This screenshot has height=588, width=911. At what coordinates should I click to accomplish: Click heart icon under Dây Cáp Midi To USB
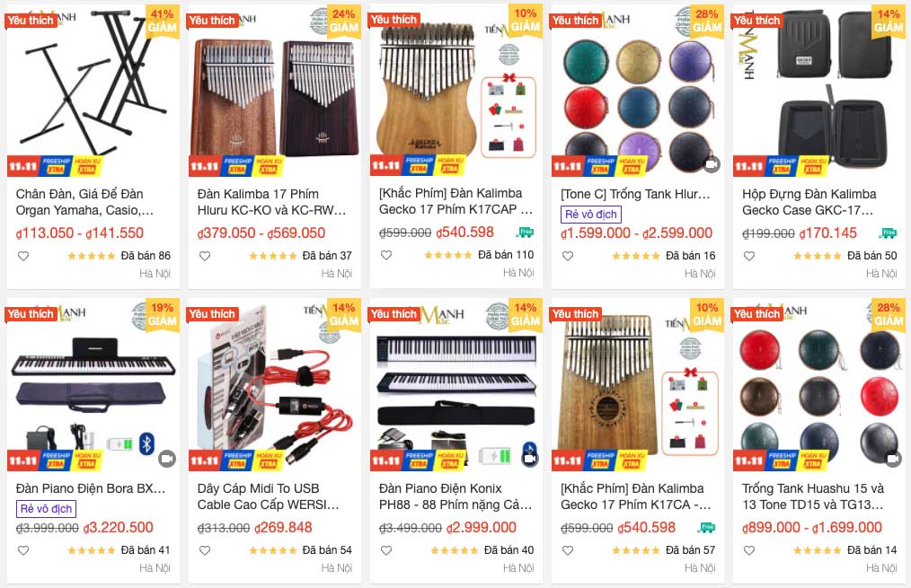click(x=205, y=550)
